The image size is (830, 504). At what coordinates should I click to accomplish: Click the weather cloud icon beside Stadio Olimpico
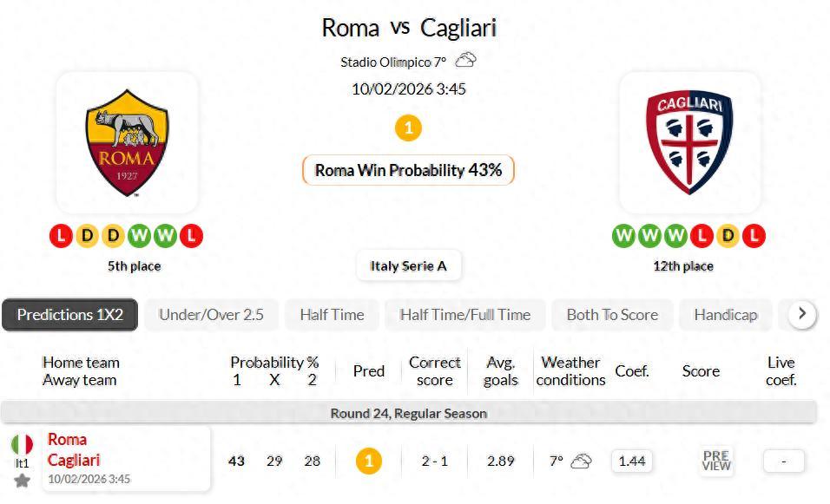tap(466, 60)
